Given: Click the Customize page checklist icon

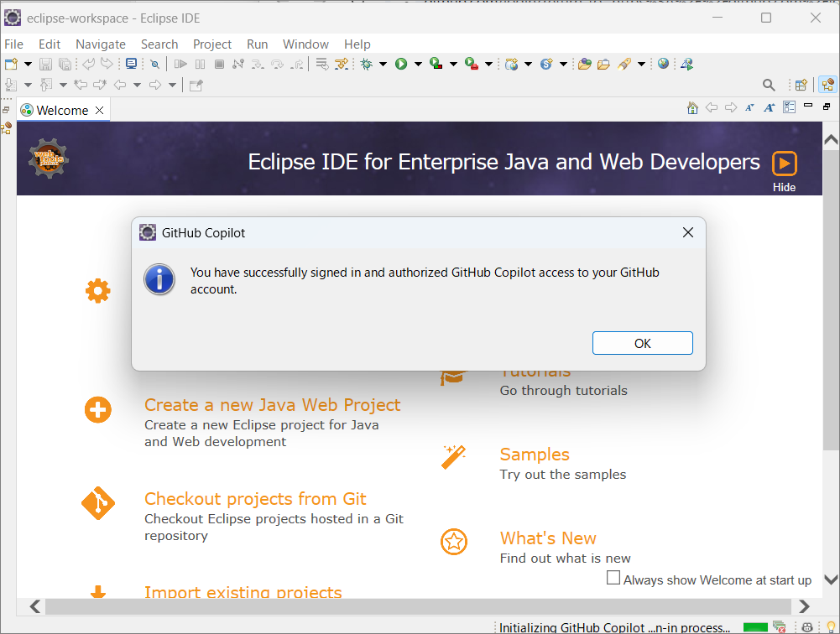Looking at the screenshot, I should click(789, 107).
